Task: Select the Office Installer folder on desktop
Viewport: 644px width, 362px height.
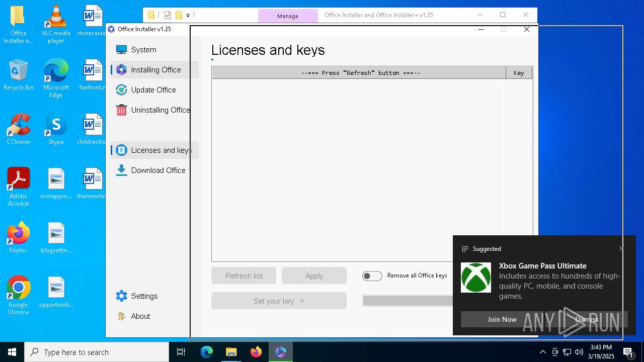Action: click(19, 24)
